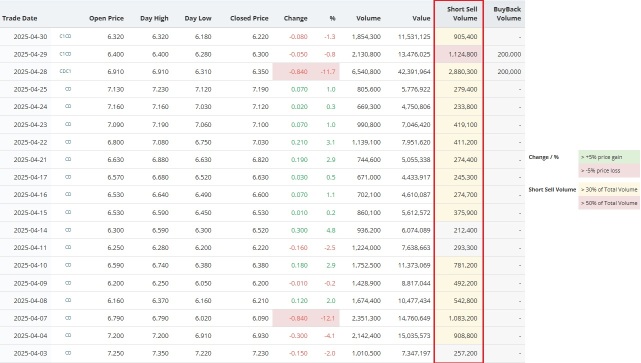Viewport: 641px width, 363px height.
Task: Select the 2025-04-30 trade date cell
Action: [30, 36]
